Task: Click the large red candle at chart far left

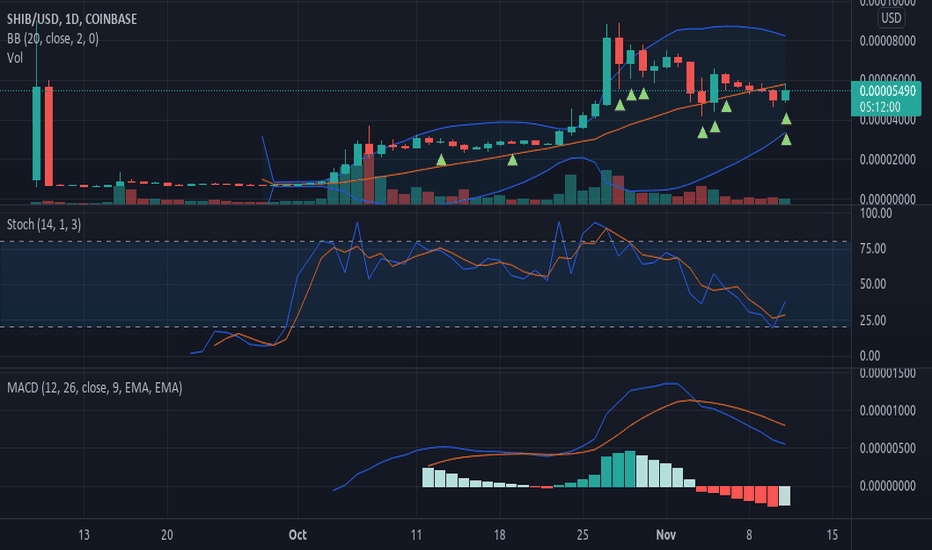Action: pyautogui.click(x=49, y=136)
